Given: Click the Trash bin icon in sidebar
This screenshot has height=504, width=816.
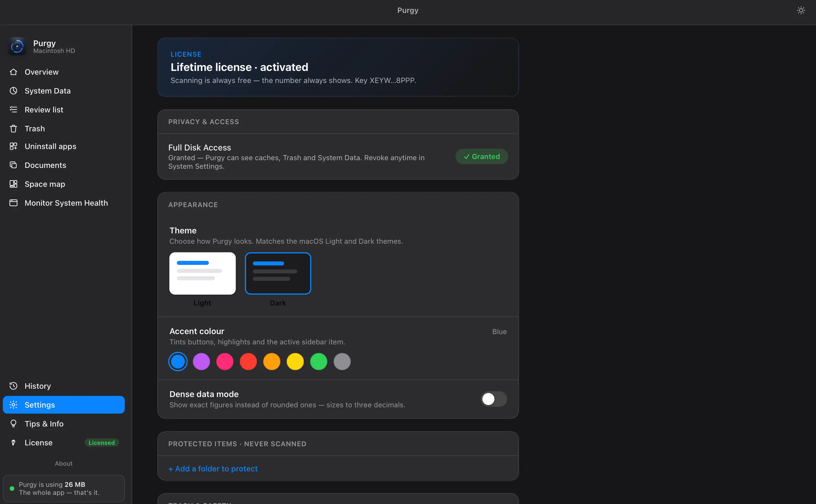Looking at the screenshot, I should pyautogui.click(x=13, y=129).
